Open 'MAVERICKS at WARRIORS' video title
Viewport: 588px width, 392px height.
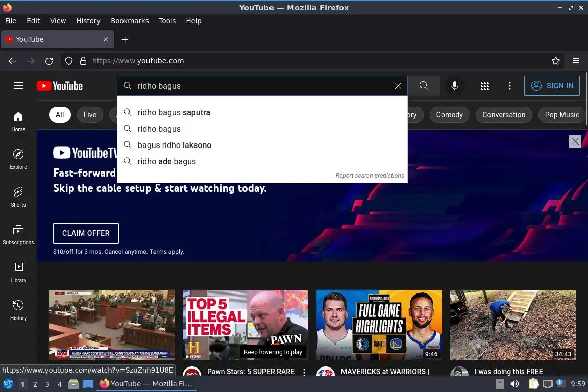(385, 372)
